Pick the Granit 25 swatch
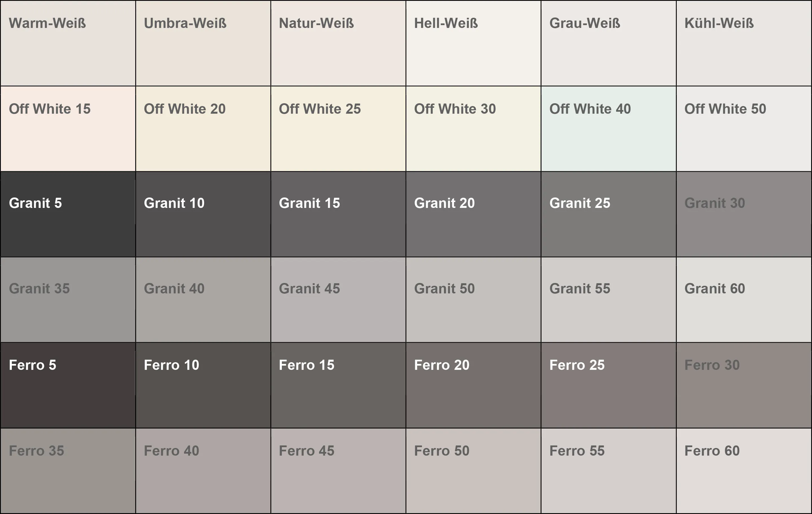This screenshot has width=812, height=514. [x=609, y=214]
